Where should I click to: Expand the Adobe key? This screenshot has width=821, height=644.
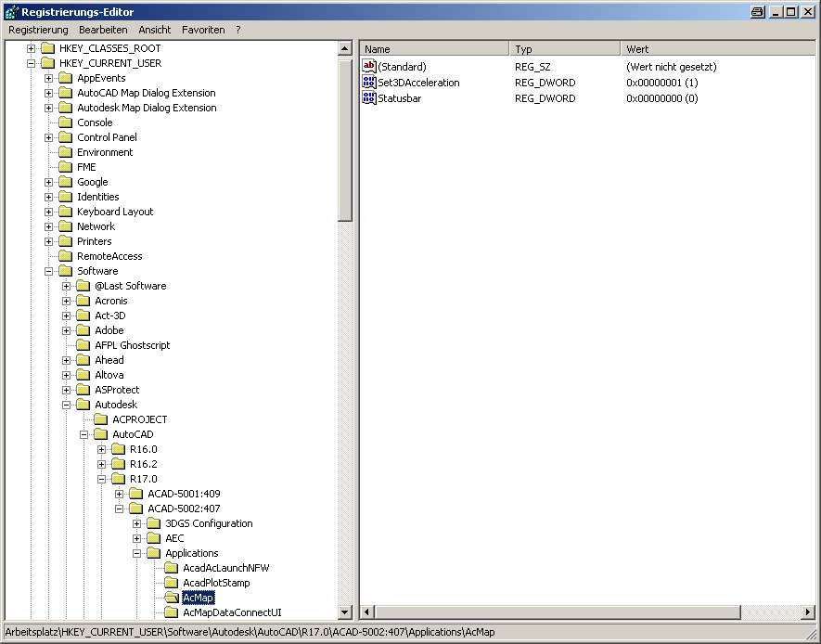point(67,331)
